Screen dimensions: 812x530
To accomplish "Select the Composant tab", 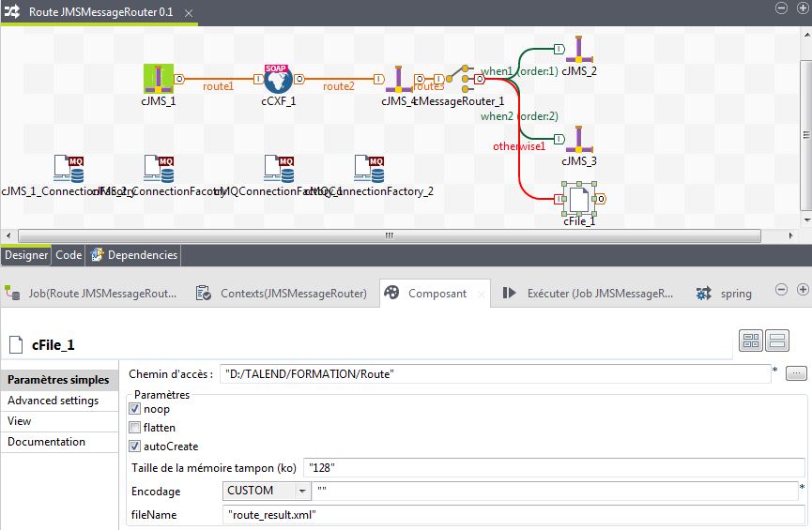I will (435, 294).
